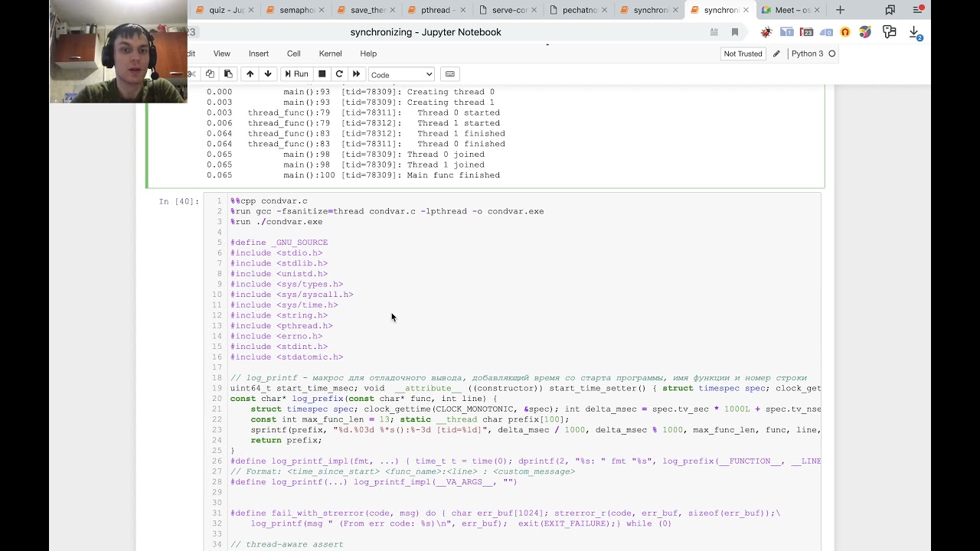Click the kernel idle circle indicator

point(832,54)
